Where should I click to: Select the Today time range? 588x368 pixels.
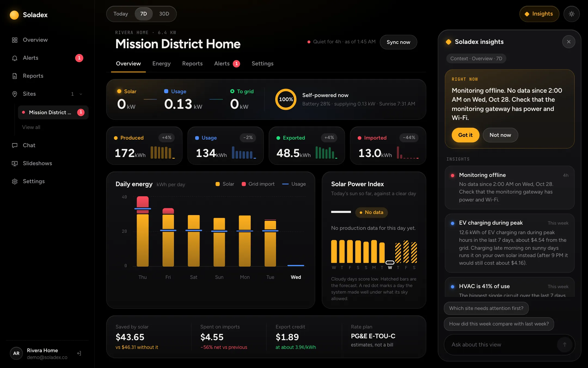(121, 14)
